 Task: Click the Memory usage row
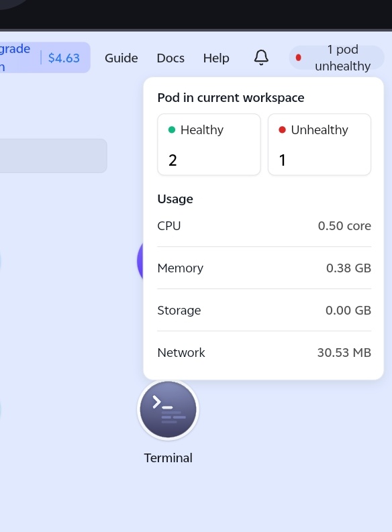click(264, 268)
